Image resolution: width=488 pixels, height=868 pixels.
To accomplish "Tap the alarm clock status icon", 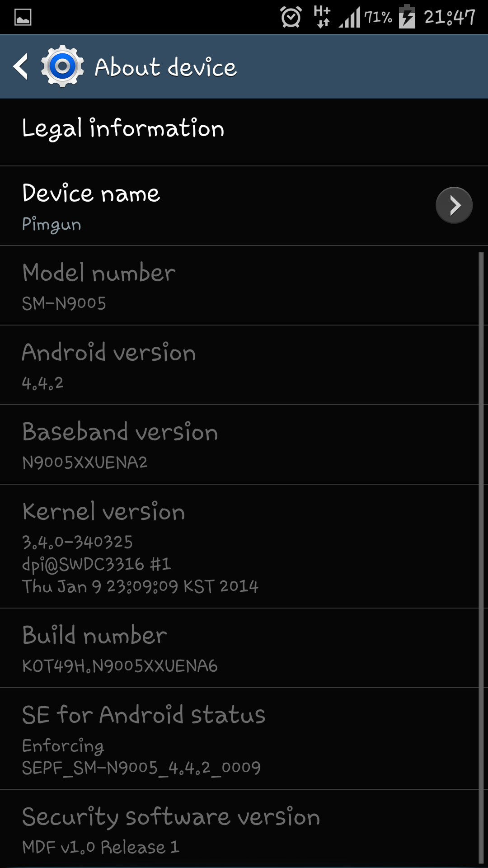I will pyautogui.click(x=291, y=17).
